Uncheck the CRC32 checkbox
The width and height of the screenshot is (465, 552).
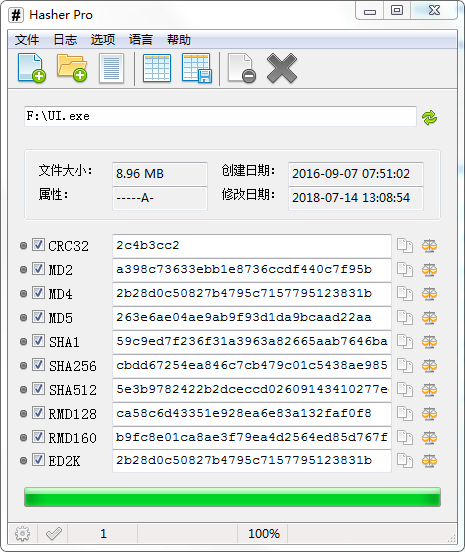(38, 245)
